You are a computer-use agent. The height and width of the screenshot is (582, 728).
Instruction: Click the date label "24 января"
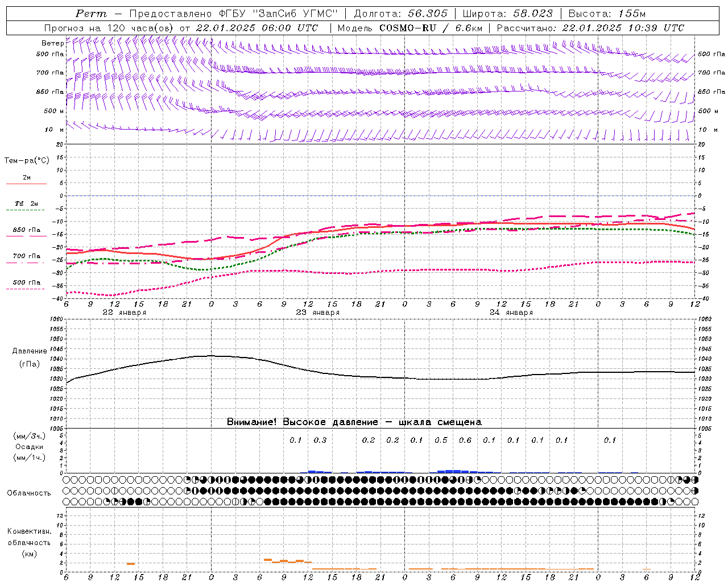pyautogui.click(x=511, y=313)
